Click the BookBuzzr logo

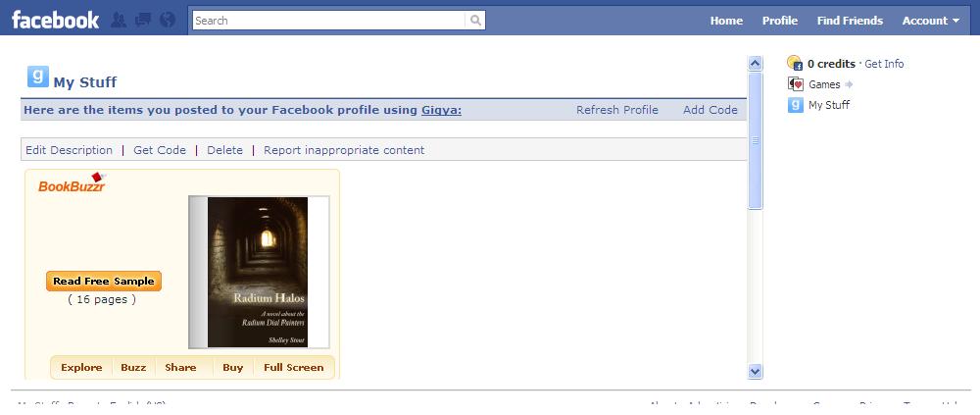point(72,182)
